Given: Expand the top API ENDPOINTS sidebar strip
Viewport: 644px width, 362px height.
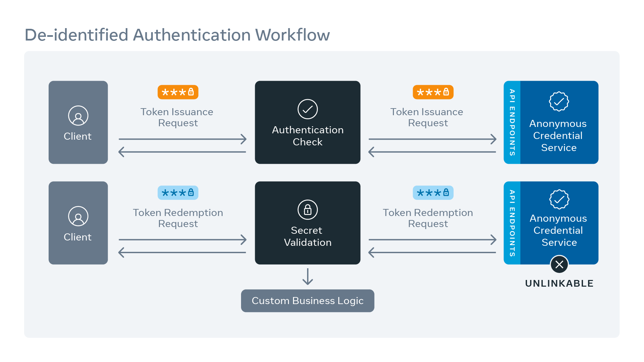Looking at the screenshot, I should click(511, 122).
